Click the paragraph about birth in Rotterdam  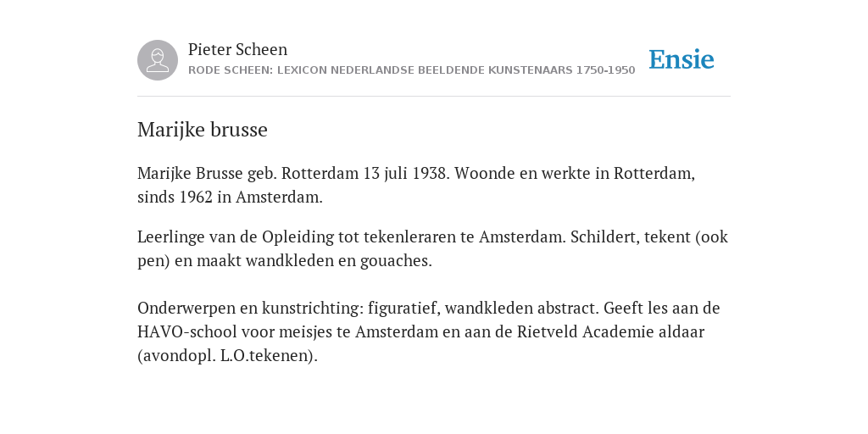416,185
